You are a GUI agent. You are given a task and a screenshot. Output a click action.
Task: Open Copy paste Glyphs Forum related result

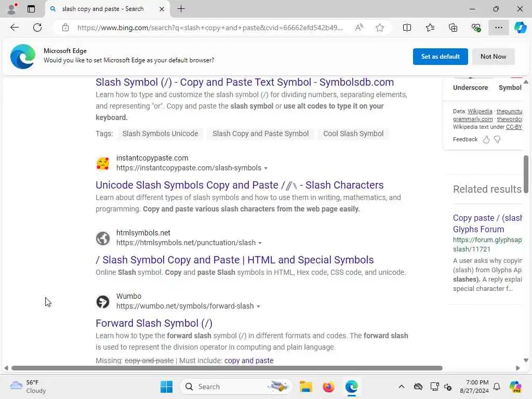(487, 223)
